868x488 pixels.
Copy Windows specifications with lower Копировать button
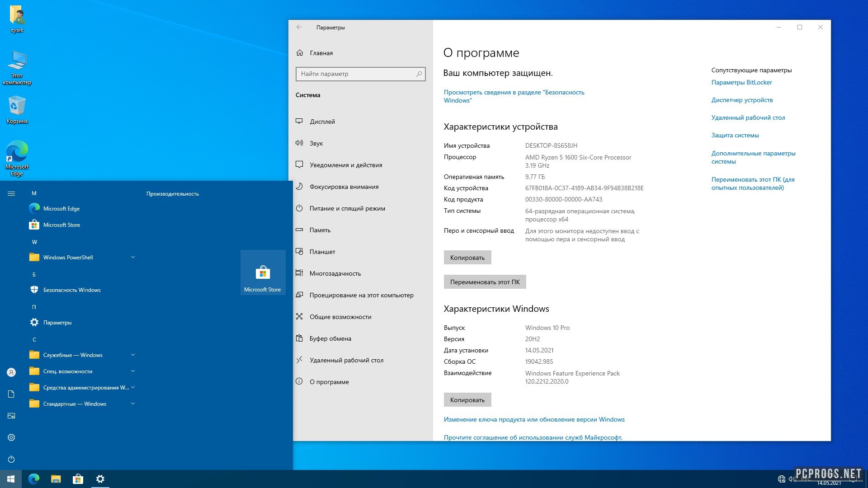coord(467,400)
